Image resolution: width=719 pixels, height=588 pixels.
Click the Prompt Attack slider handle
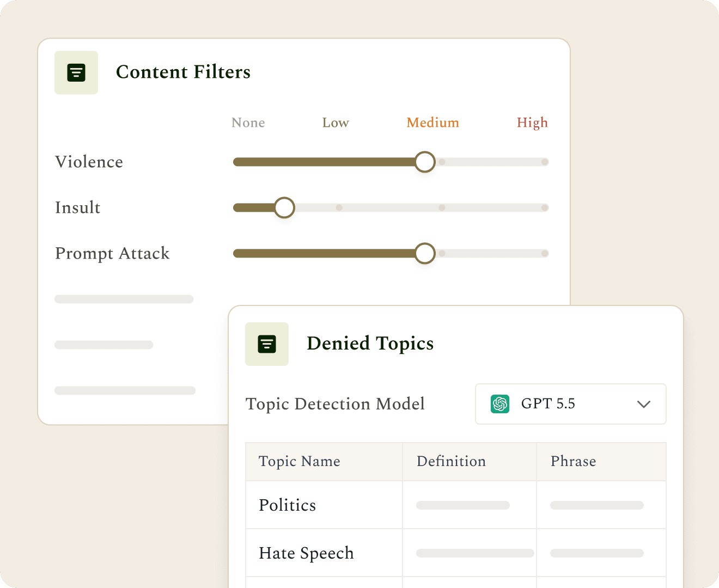pyautogui.click(x=425, y=253)
